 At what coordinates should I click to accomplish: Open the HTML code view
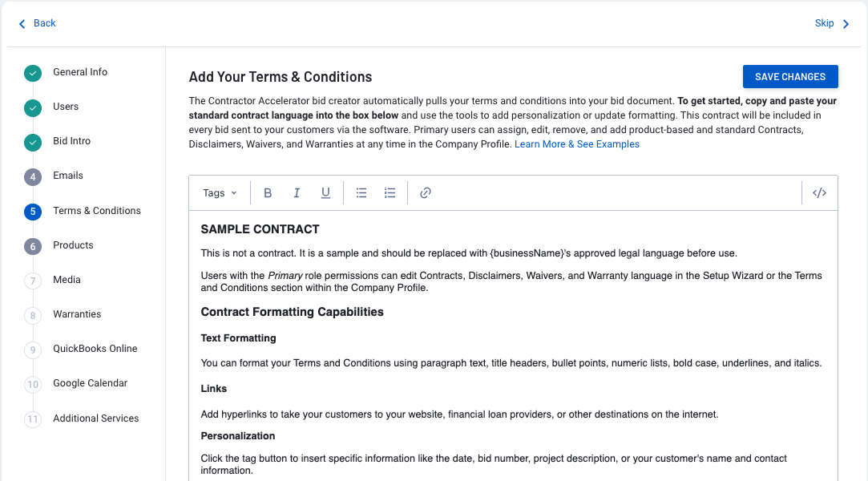click(x=819, y=192)
